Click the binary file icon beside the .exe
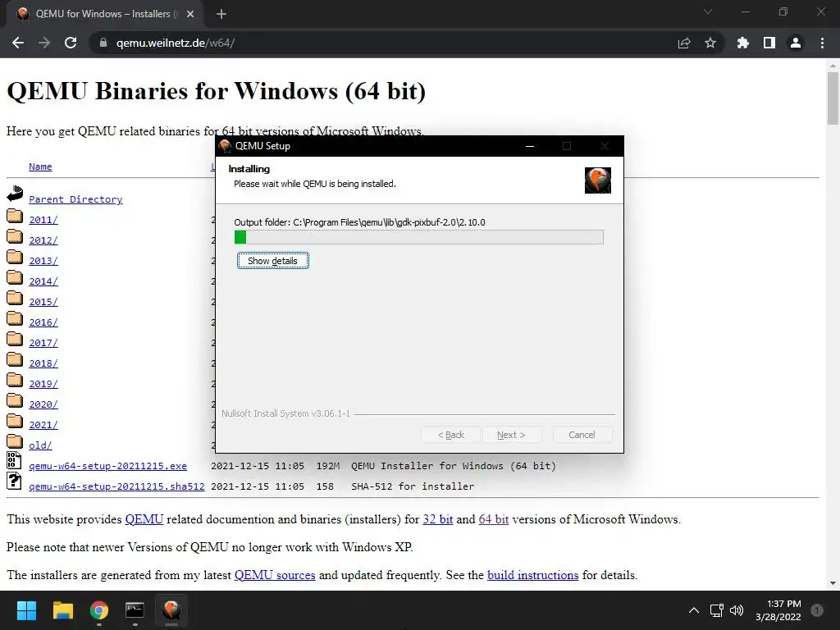Screen dimensions: 840x630 [14, 460]
